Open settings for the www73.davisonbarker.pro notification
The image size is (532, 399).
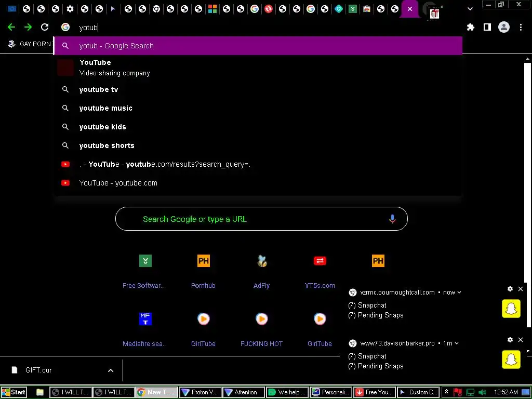[510, 340]
